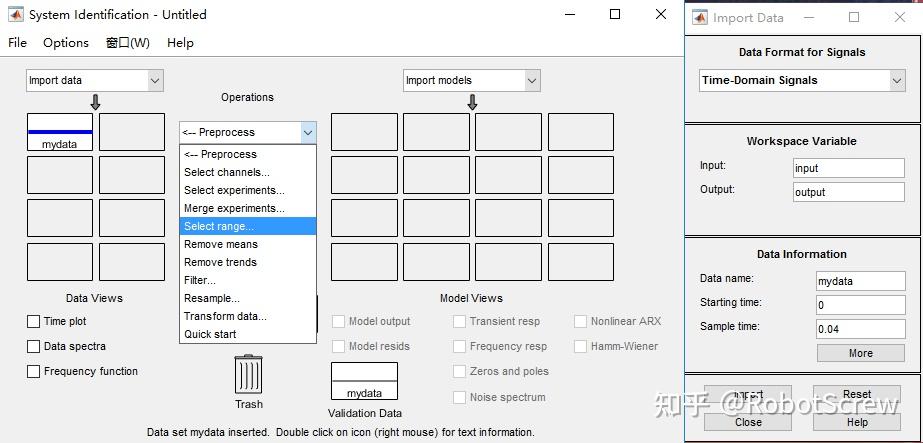
Task: Toggle the Hamm-Wiener checkbox
Action: tap(580, 346)
